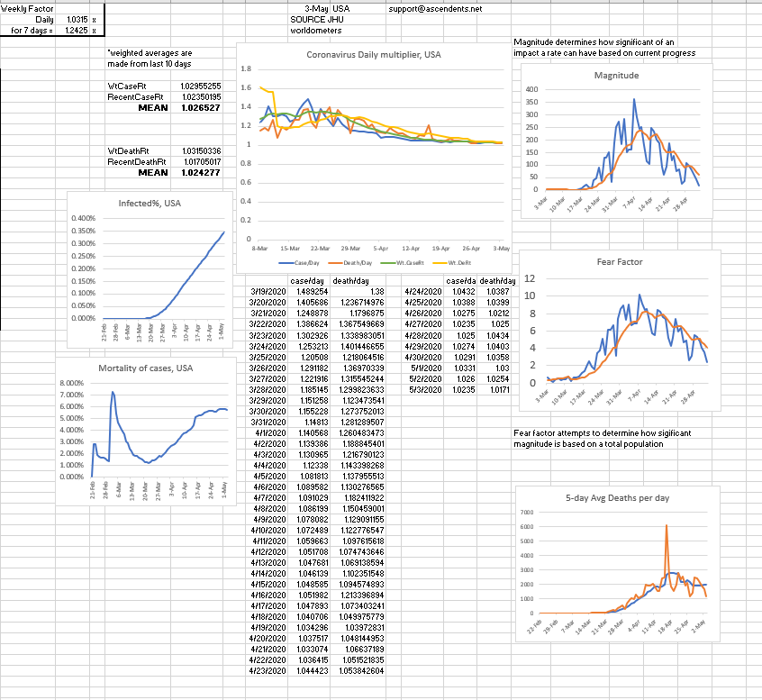
Task: Click the Fear Factor chart title
Action: click(x=619, y=263)
